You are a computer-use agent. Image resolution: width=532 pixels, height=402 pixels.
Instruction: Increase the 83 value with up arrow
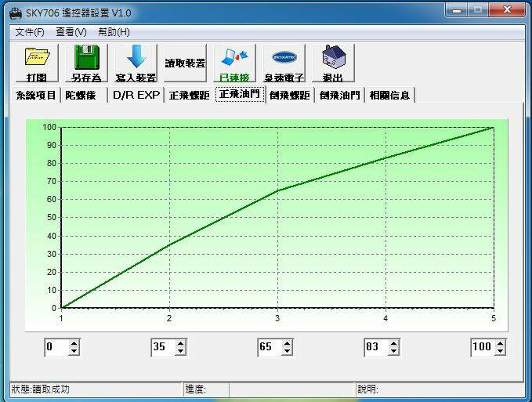point(393,343)
